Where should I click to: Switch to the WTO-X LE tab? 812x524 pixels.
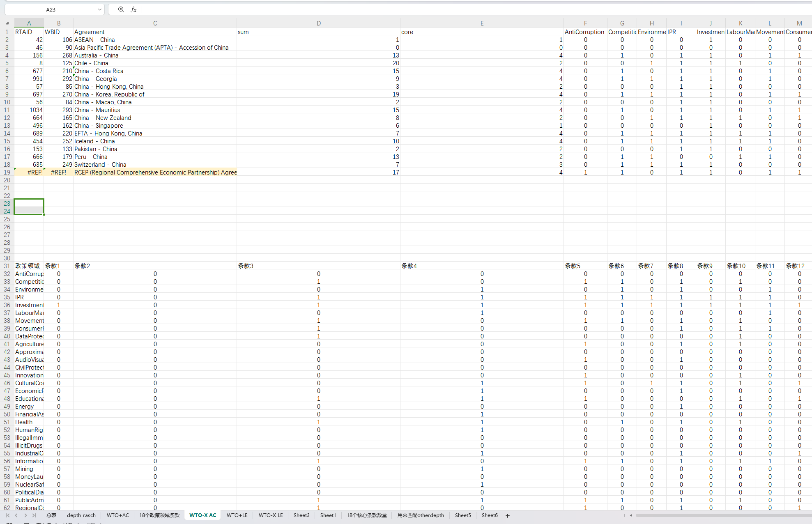(270, 515)
